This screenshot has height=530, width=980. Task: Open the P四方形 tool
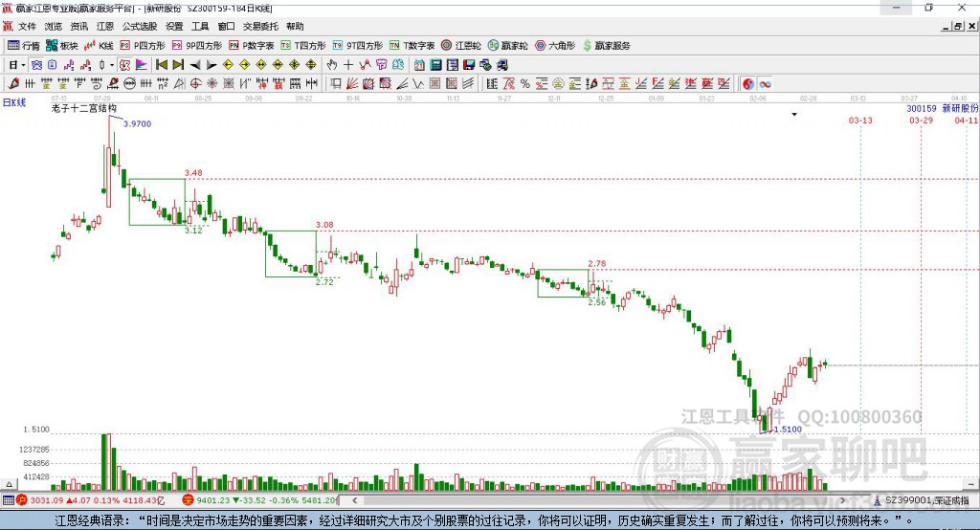coord(143,46)
